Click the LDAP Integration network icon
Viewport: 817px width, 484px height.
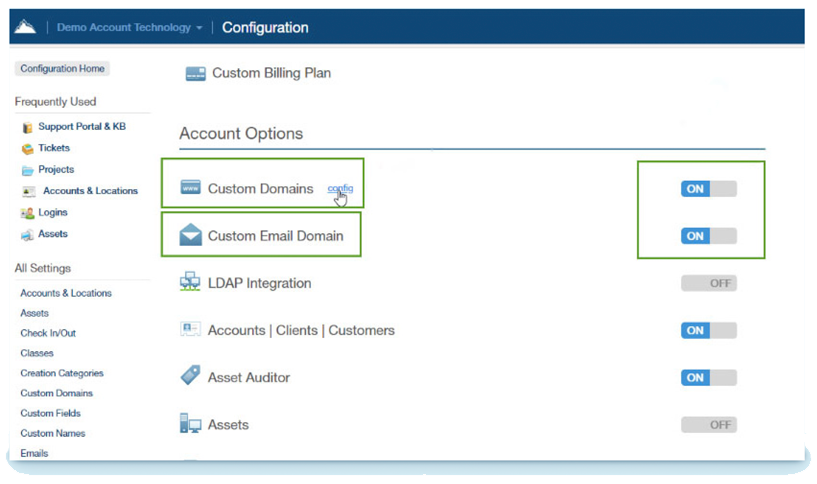pos(190,283)
